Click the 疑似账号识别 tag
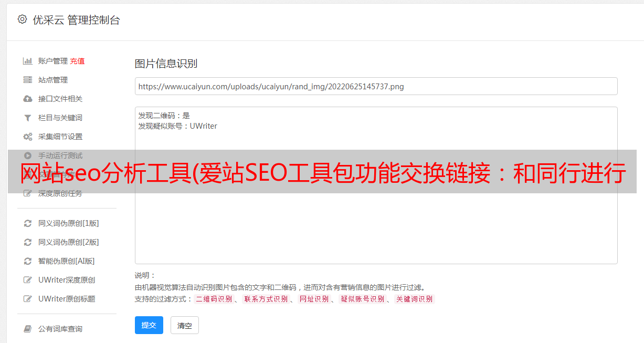Viewport: 644px width, 343px height. click(x=362, y=299)
